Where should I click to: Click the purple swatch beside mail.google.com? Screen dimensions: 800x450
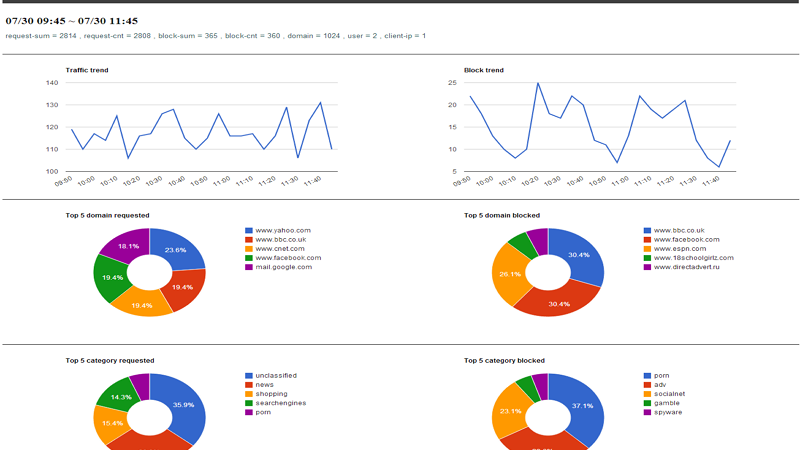click(x=248, y=267)
